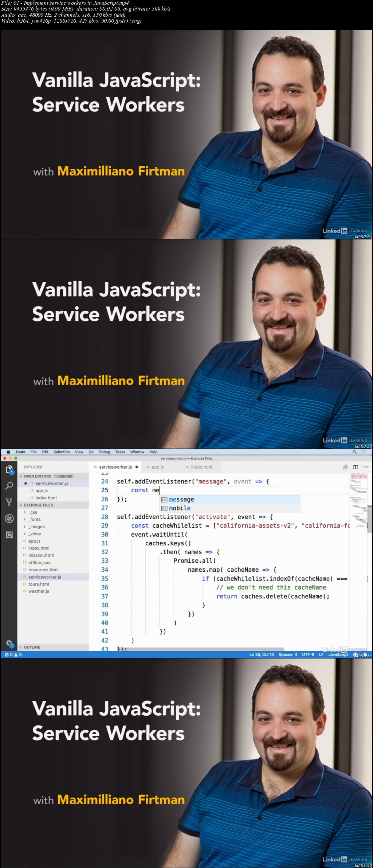Switch to the serviceworker.js editor tab
The width and height of the screenshot is (373, 868).
pos(115,467)
